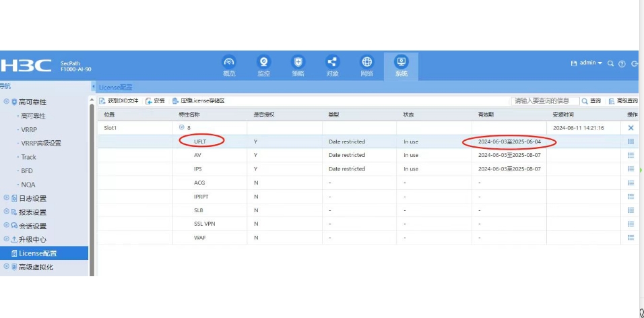Collapse the Slot1 feature group 8

tap(181, 128)
